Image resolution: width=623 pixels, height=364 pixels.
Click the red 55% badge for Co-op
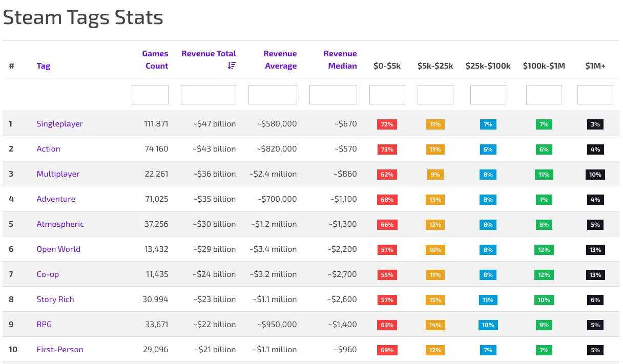click(x=387, y=275)
